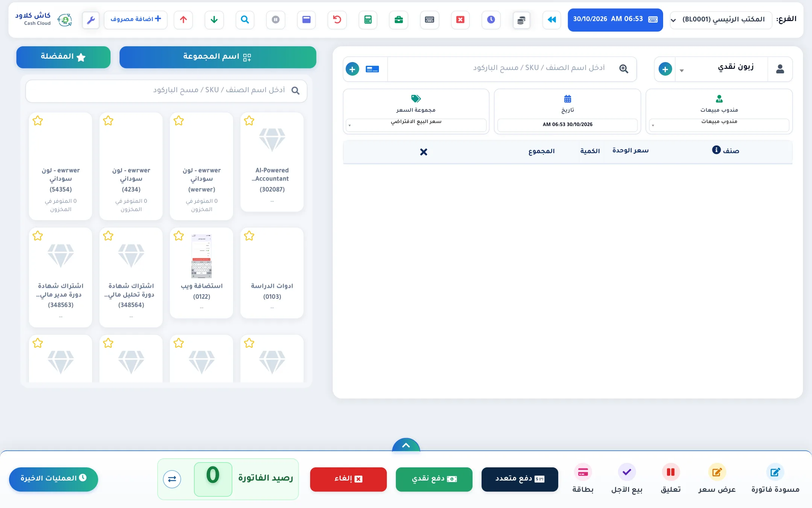The image size is (812, 508).
Task: Favorite the AI-Powered Accountant item star
Action: coord(249,121)
